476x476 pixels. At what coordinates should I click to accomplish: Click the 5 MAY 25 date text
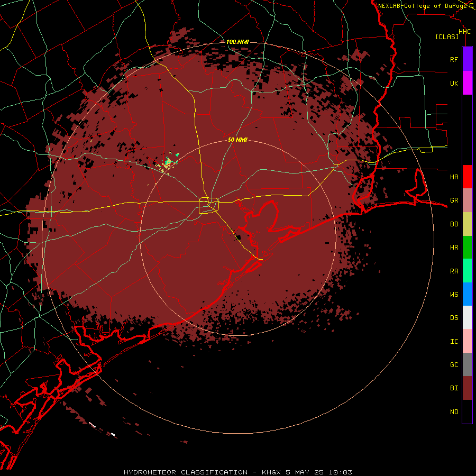(x=305, y=472)
